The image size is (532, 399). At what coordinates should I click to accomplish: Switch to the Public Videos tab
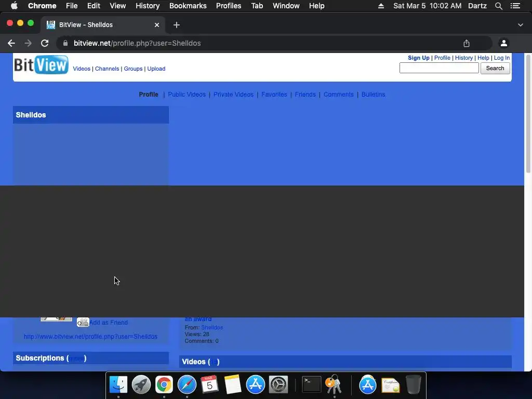[187, 95]
